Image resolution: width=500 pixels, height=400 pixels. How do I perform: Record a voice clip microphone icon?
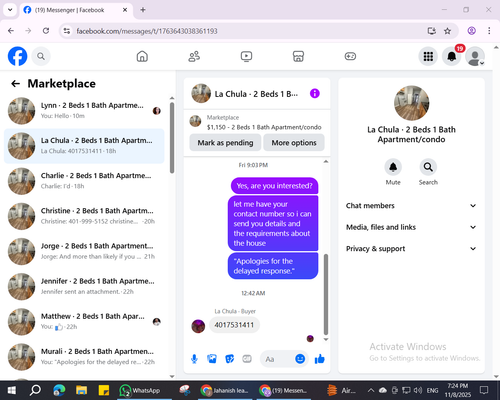pyautogui.click(x=194, y=359)
